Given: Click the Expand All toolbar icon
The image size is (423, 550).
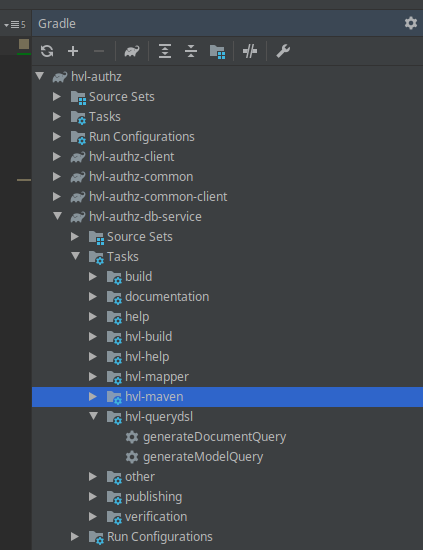Looking at the screenshot, I should [165, 51].
